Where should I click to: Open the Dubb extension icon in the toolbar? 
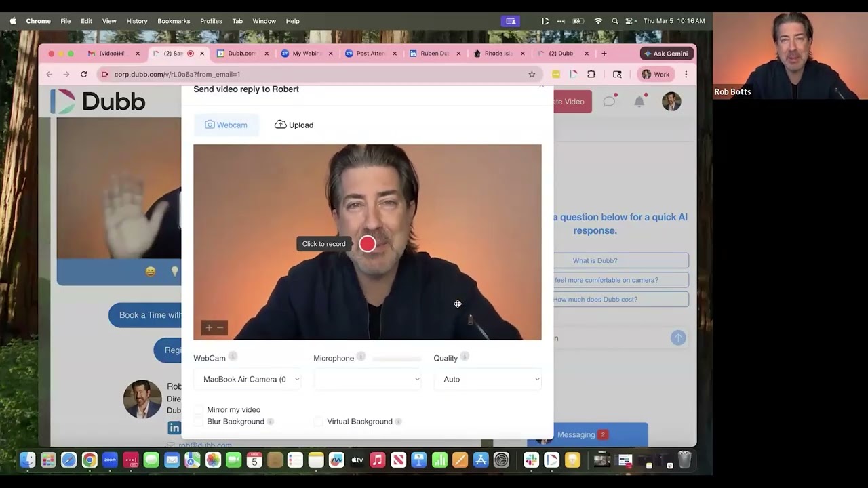pos(574,74)
